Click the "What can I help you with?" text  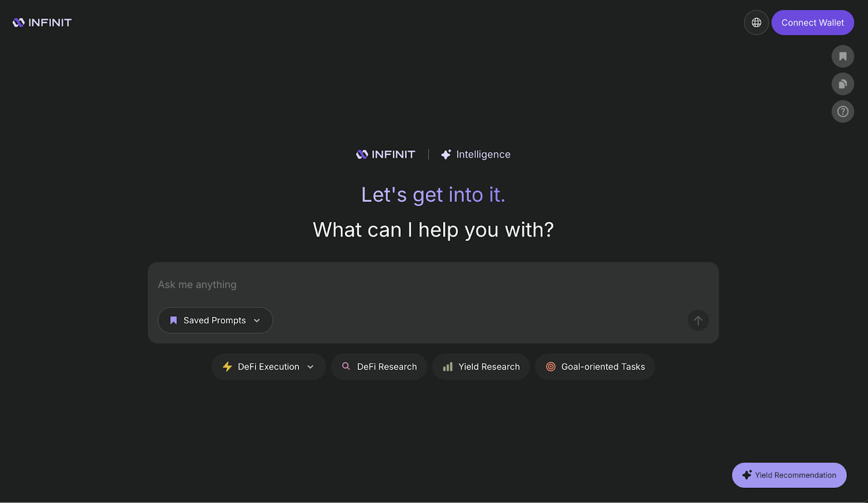point(433,230)
